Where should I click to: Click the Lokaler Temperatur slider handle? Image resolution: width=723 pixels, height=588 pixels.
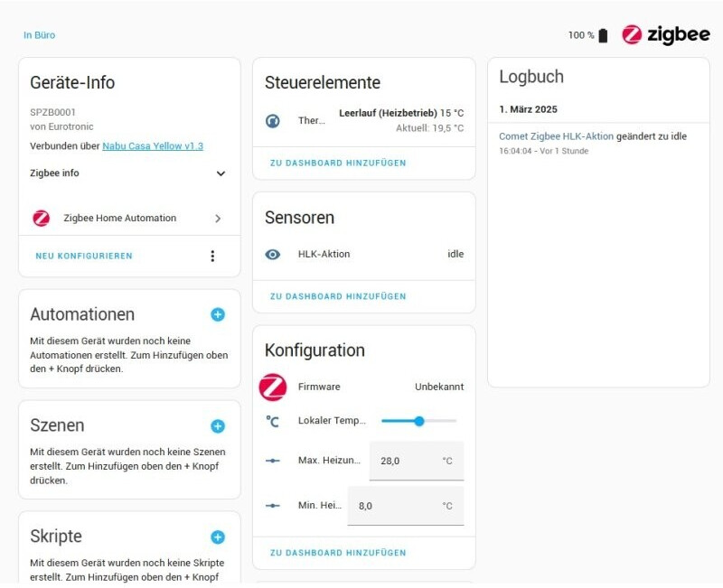pyautogui.click(x=419, y=421)
